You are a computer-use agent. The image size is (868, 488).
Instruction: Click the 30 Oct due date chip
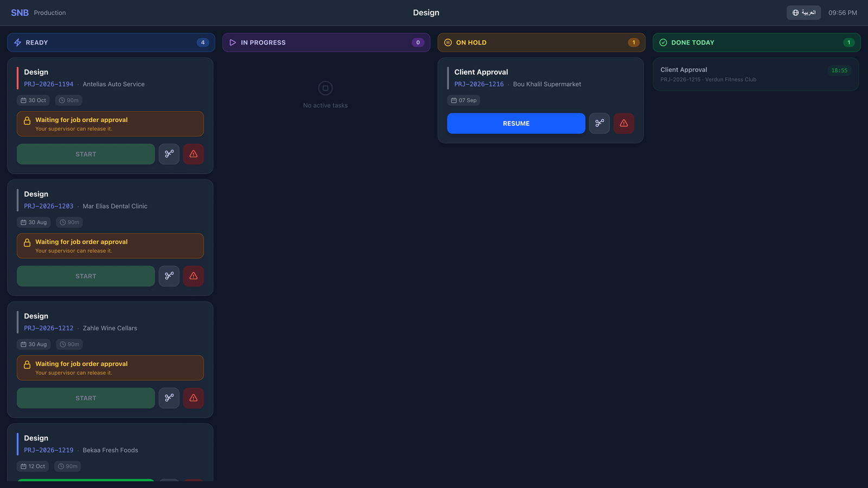pyautogui.click(x=33, y=100)
